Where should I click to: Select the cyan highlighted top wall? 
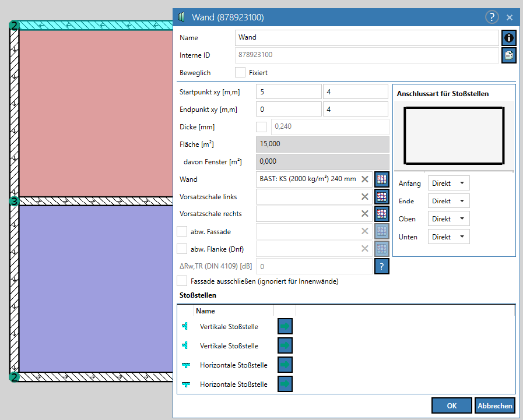[x=96, y=25]
